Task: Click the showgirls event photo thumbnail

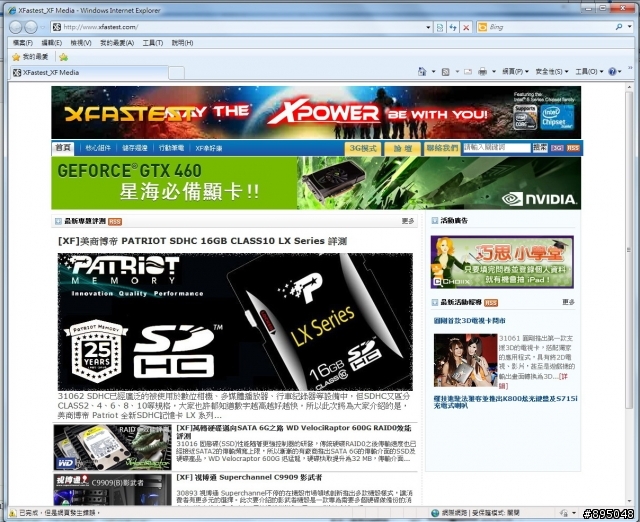Action: (x=465, y=360)
